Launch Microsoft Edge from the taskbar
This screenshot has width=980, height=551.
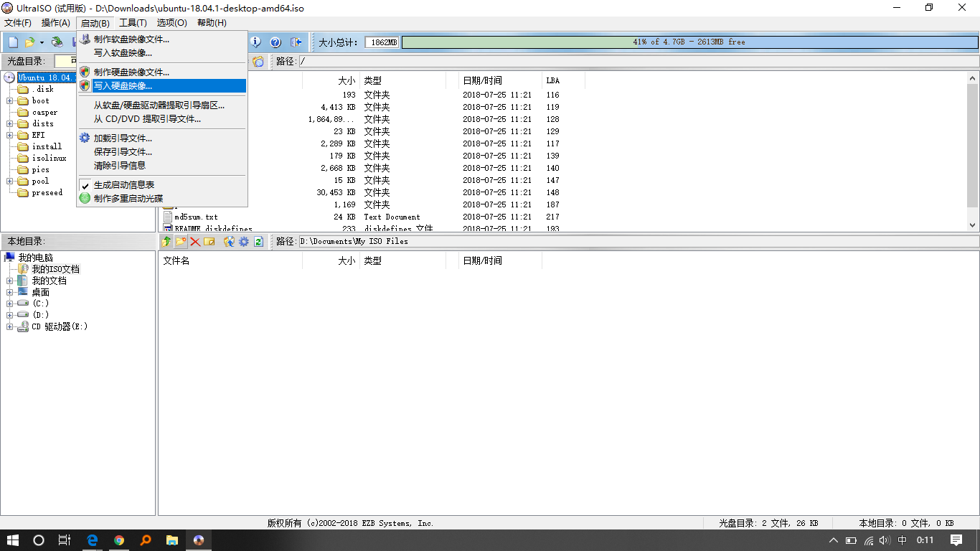point(92,540)
